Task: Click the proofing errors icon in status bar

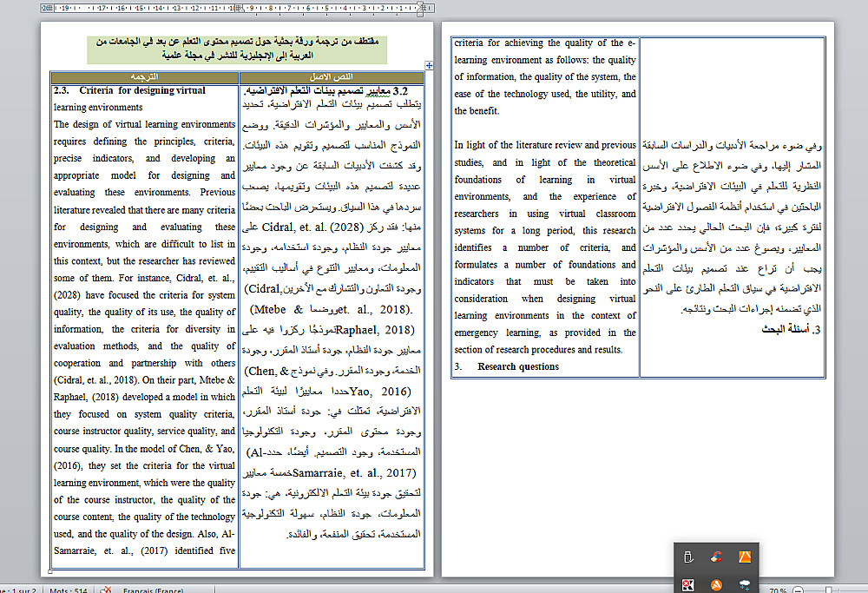Action: click(106, 590)
